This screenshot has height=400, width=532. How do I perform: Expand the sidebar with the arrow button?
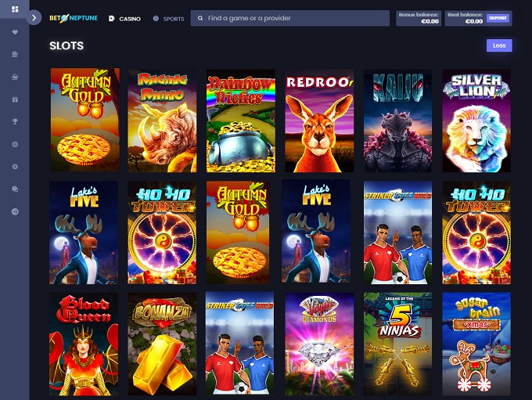(x=34, y=17)
